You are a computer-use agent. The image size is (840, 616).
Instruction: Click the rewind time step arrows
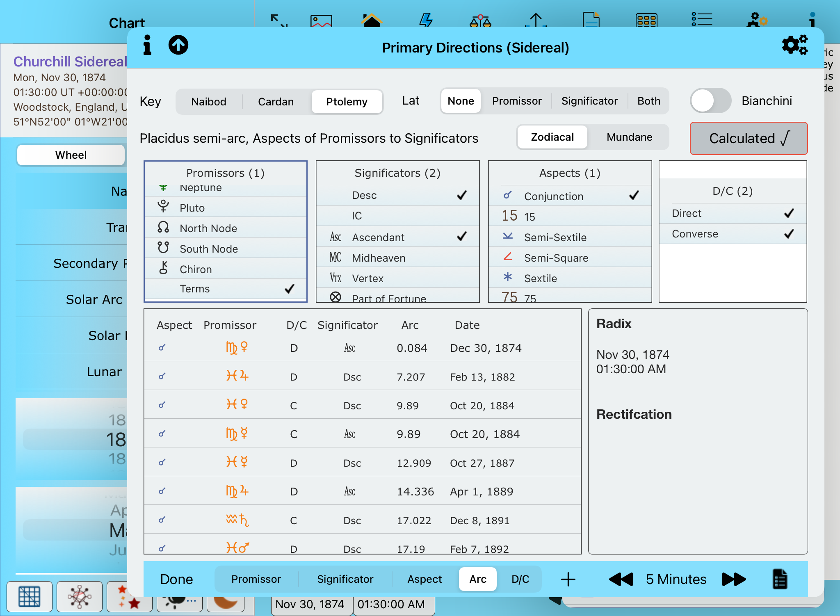pyautogui.click(x=621, y=579)
